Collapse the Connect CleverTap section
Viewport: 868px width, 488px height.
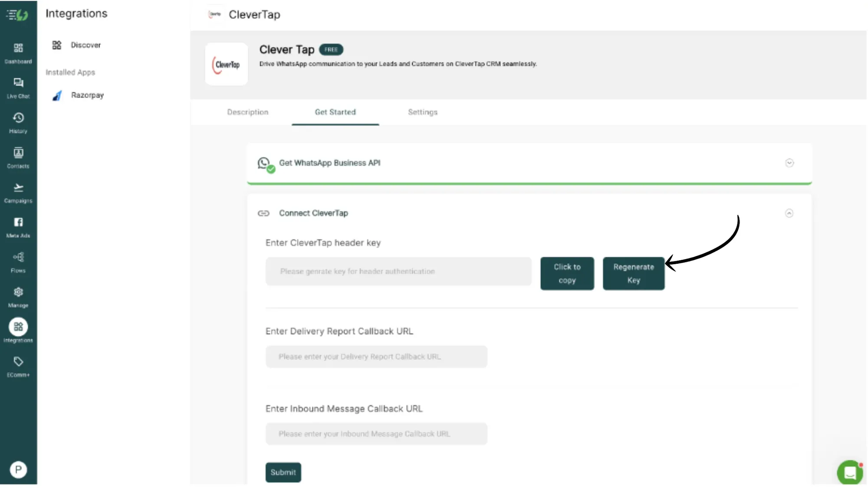click(789, 213)
